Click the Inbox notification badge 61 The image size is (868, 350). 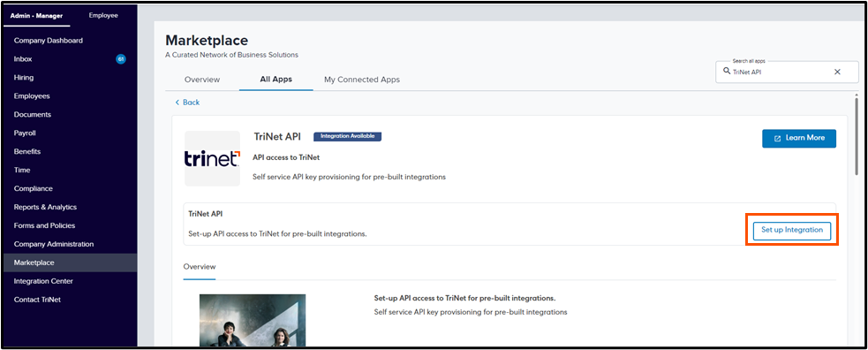pyautogui.click(x=121, y=59)
